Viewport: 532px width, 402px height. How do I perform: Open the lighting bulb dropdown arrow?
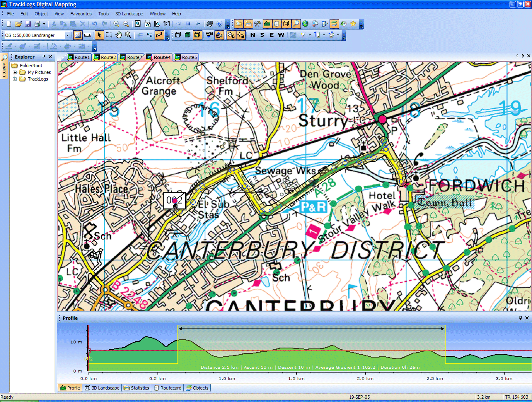310,35
